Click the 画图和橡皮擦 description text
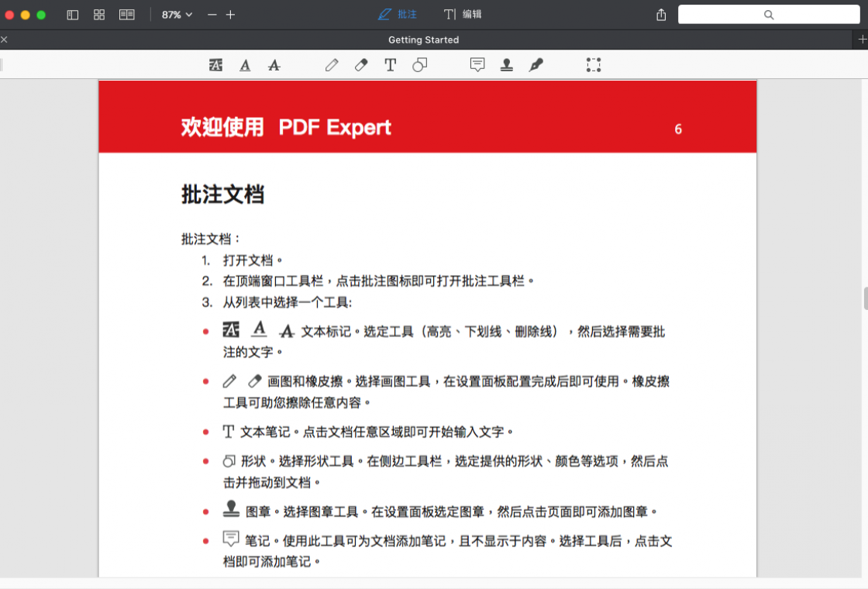This screenshot has width=868, height=589. point(446,392)
